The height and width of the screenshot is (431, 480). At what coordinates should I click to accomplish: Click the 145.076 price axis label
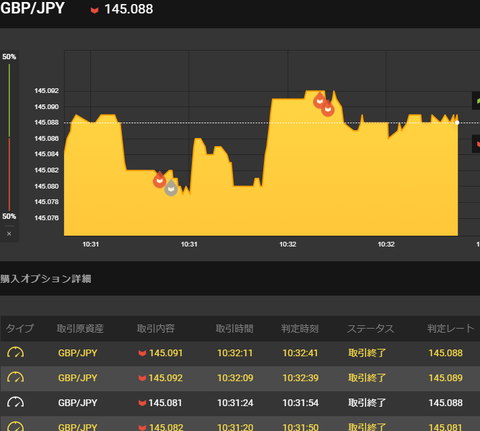(47, 218)
